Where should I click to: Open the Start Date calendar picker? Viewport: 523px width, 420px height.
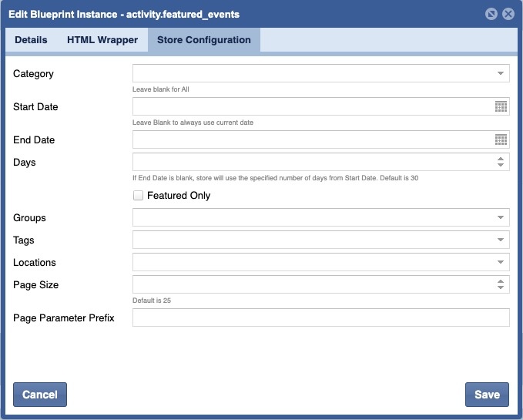point(501,106)
